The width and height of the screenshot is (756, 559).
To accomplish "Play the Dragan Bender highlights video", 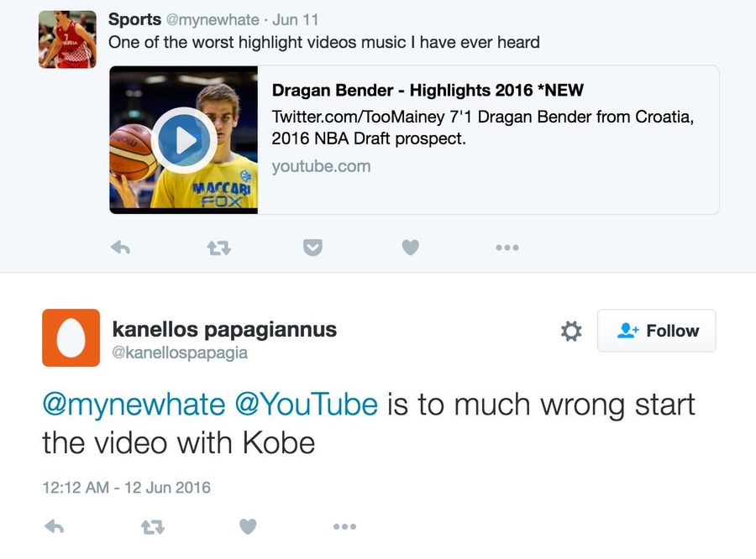I will click(x=184, y=140).
